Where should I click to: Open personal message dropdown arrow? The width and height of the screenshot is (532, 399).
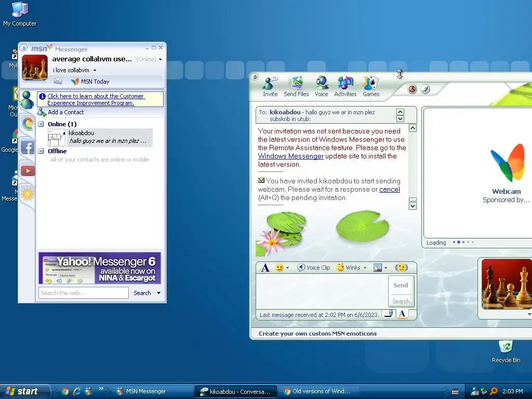tap(95, 70)
